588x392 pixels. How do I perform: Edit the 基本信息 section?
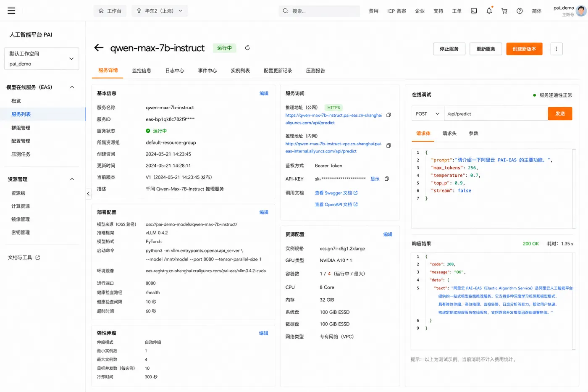pos(264,93)
